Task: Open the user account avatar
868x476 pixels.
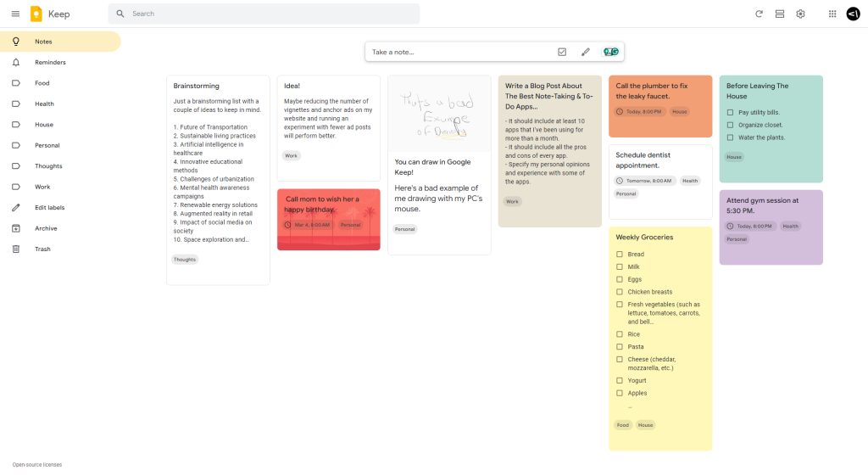Action: 853,14
